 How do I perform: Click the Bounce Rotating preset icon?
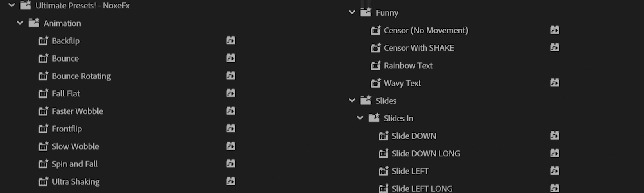click(x=43, y=76)
